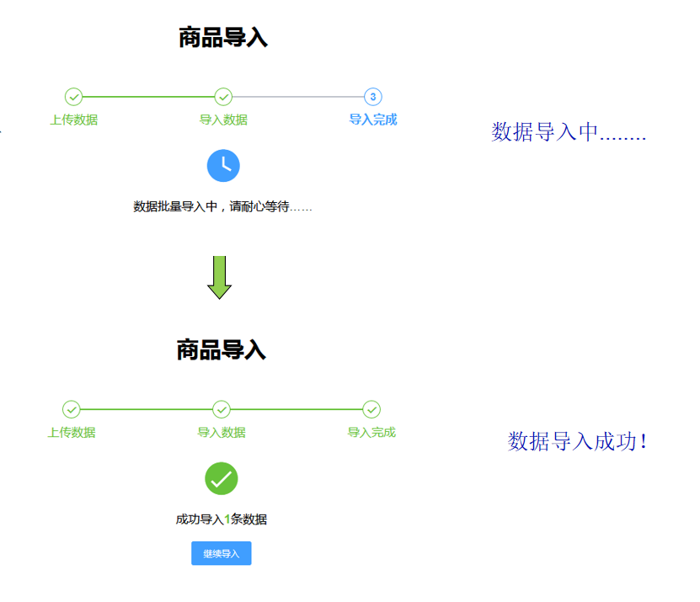The image size is (700, 602).
Task: Click the 数据导入中 annotation text
Action: point(569,132)
